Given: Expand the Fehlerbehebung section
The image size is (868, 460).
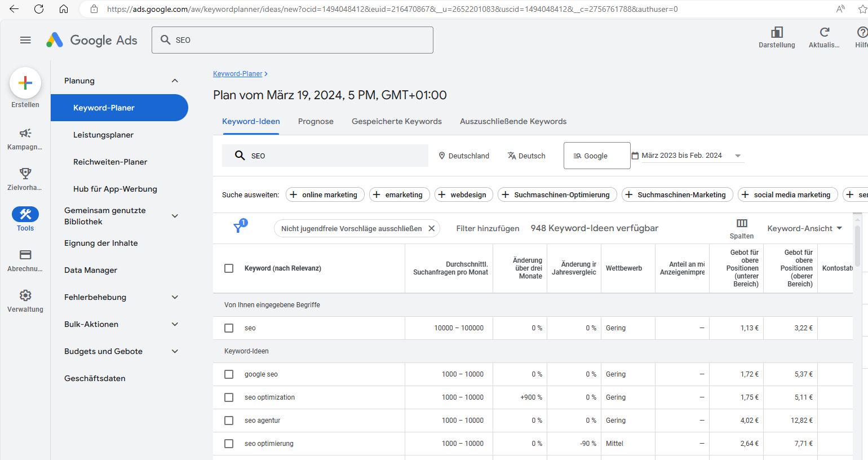Looking at the screenshot, I should 175,297.
